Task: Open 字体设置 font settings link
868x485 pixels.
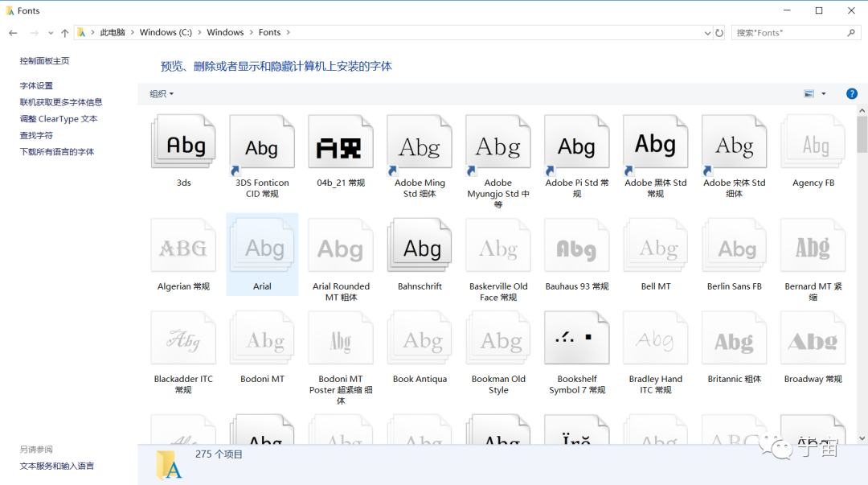Action: (x=36, y=85)
